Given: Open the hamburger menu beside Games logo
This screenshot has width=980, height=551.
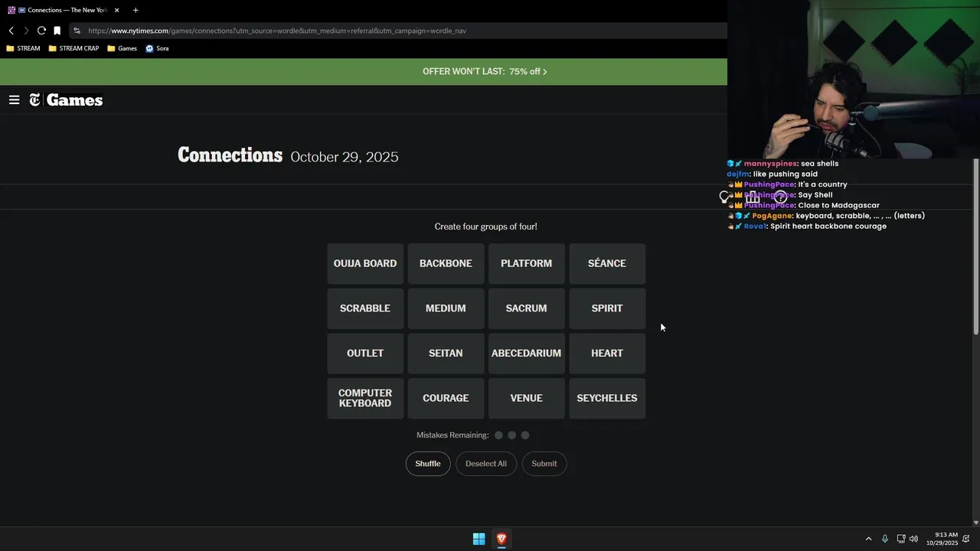Looking at the screenshot, I should click(14, 100).
